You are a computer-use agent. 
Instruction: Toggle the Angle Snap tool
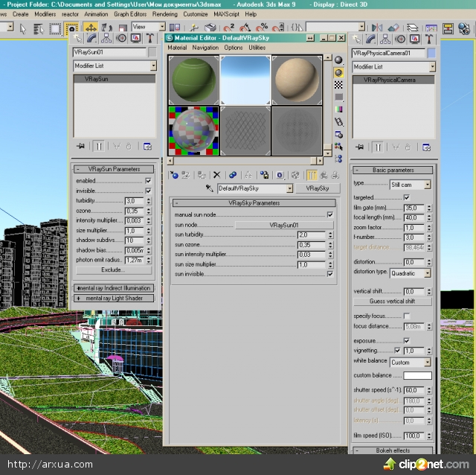click(x=245, y=28)
